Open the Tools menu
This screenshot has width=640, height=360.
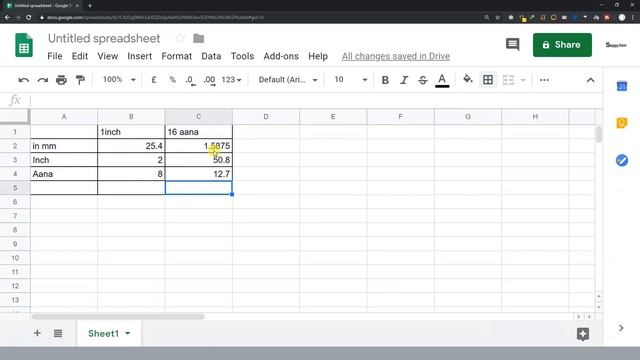click(x=242, y=56)
